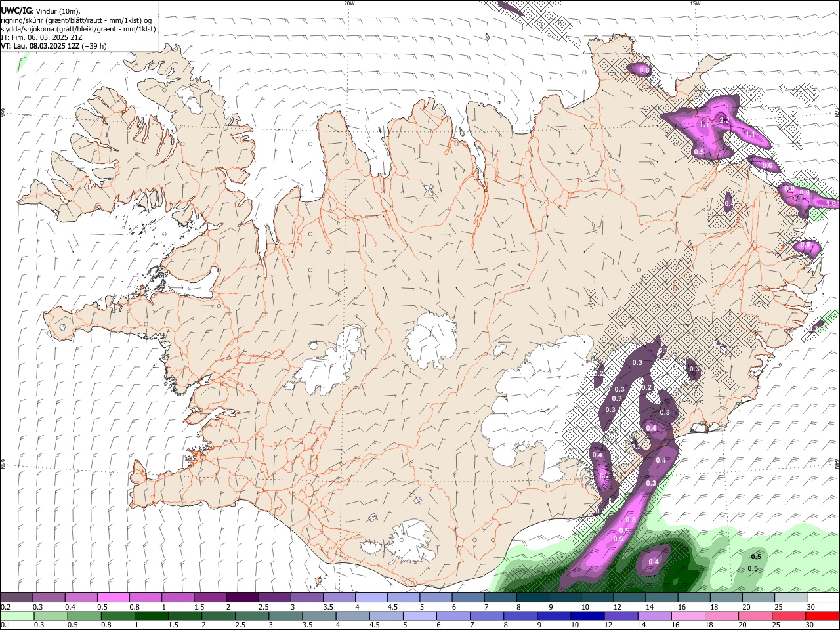Click the bright pink swatch between 0.5 and 0.8, upper scale
Viewport: 840px width, 630px height.
tap(113, 598)
